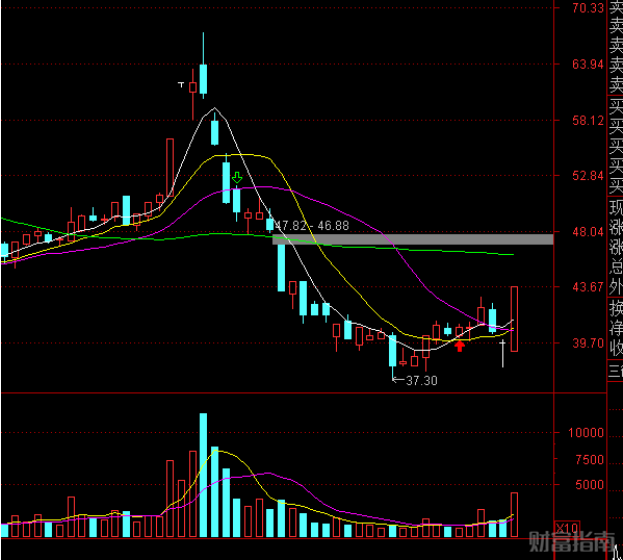623x560 pixels.
Task: Click the 39.70 price axis label
Action: (x=588, y=343)
